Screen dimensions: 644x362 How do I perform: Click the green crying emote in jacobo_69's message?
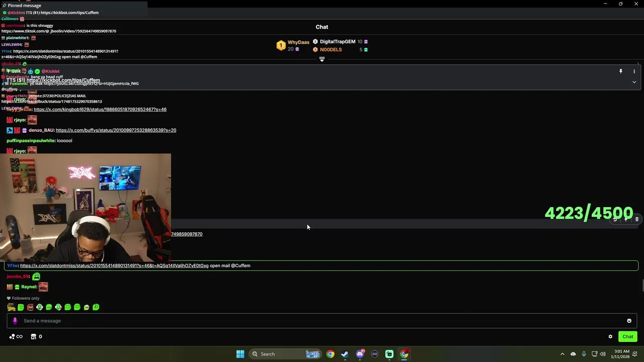pyautogui.click(x=36, y=277)
